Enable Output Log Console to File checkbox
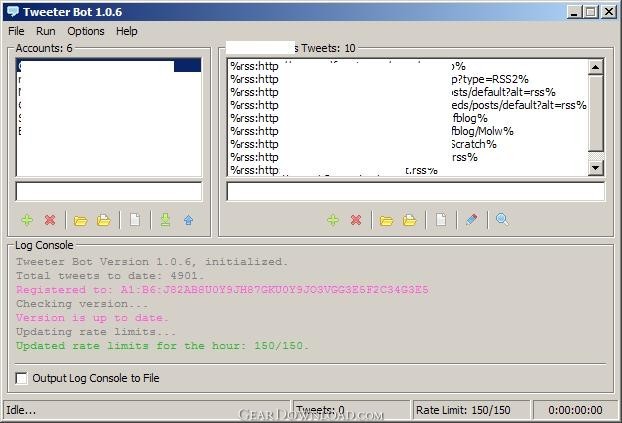Image resolution: width=622 pixels, height=423 pixels. coord(22,378)
